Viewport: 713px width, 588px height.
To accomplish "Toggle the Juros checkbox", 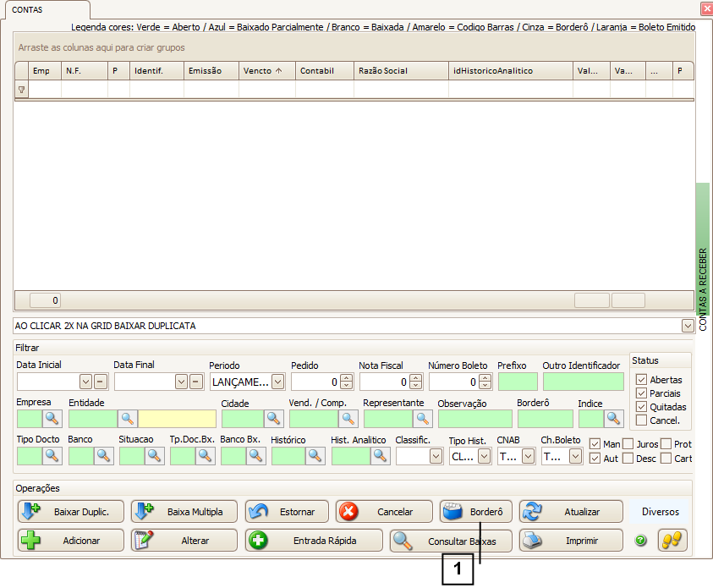I will pyautogui.click(x=628, y=444).
